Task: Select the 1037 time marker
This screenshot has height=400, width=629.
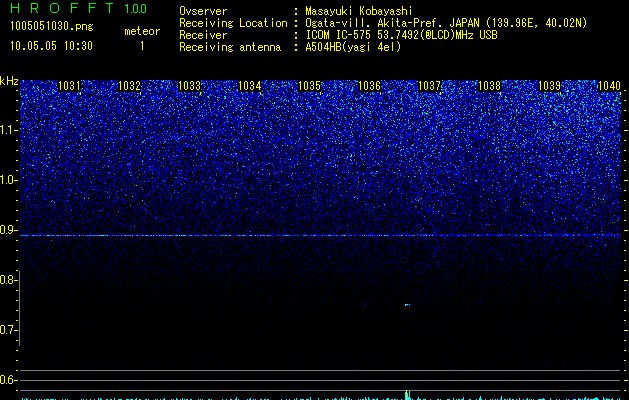Action: coord(429,86)
